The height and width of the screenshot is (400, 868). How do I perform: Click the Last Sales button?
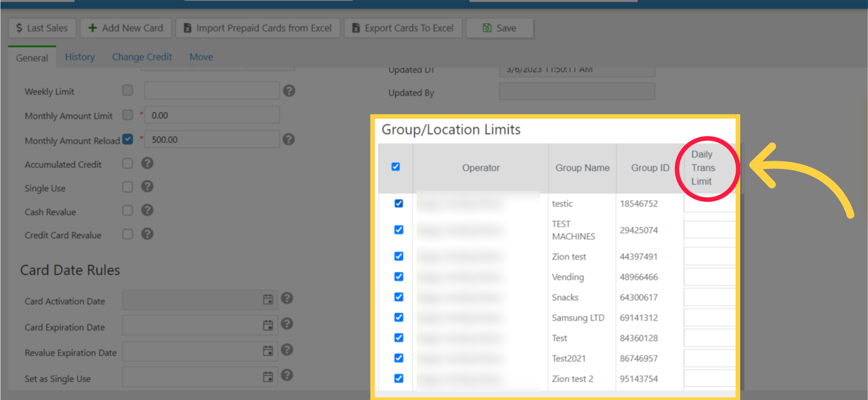(42, 28)
